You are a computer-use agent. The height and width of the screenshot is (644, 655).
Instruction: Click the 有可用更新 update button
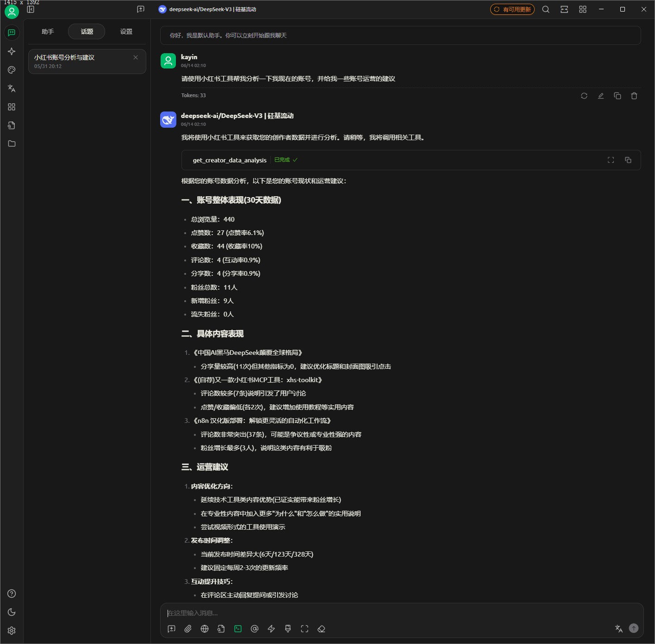pyautogui.click(x=512, y=9)
